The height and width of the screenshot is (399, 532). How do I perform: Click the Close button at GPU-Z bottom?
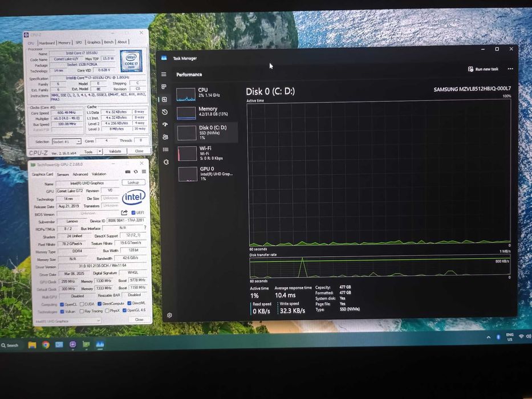pos(139,320)
